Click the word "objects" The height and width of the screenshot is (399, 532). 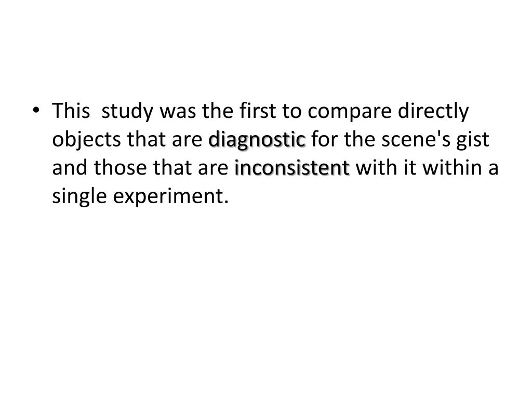point(87,140)
